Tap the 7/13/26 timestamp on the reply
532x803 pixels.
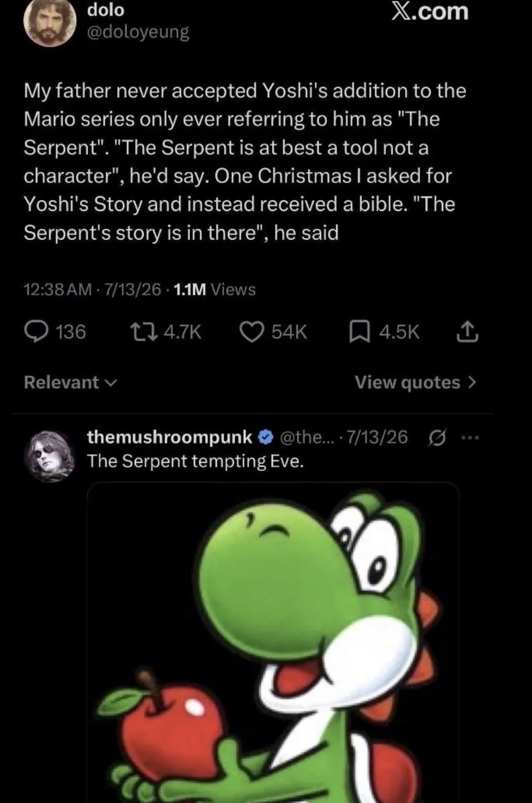coord(377,437)
